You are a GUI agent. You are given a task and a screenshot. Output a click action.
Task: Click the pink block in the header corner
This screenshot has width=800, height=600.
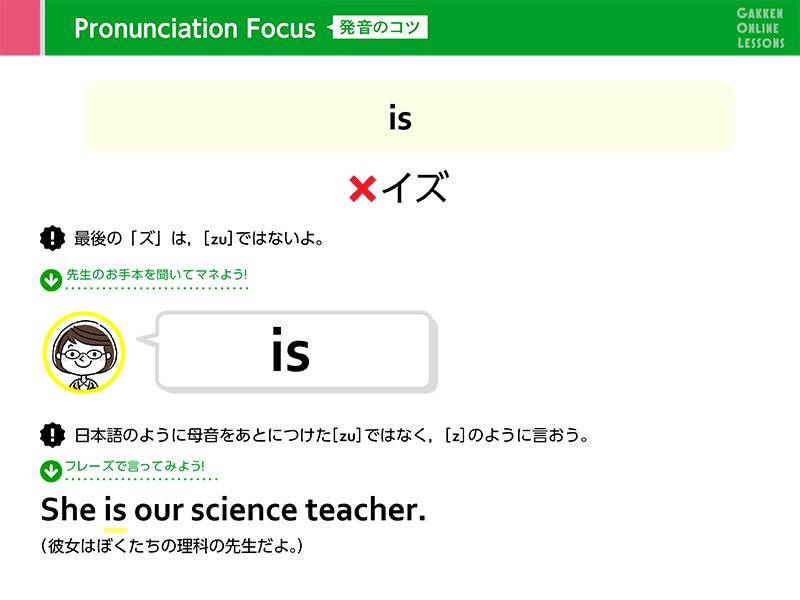tap(19, 28)
